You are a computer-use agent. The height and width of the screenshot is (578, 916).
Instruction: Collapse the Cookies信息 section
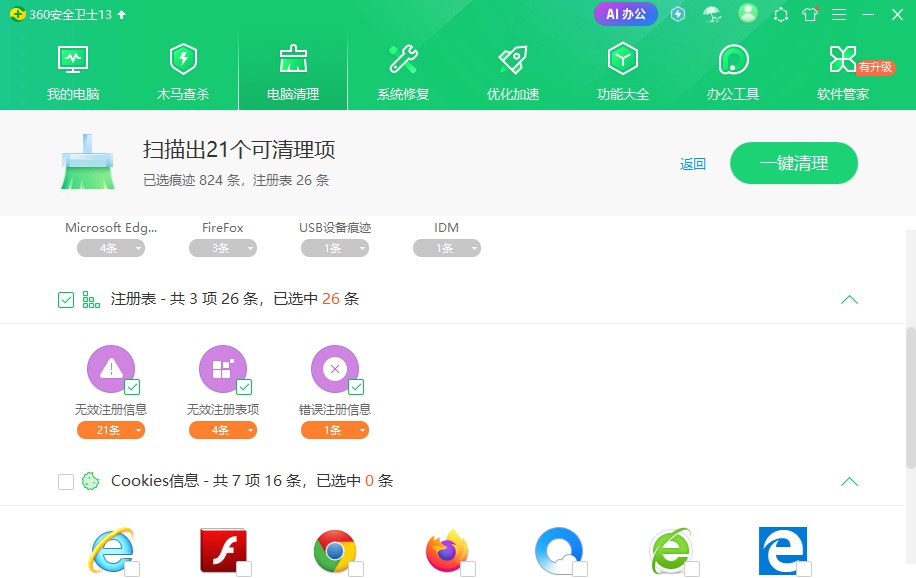coord(849,482)
